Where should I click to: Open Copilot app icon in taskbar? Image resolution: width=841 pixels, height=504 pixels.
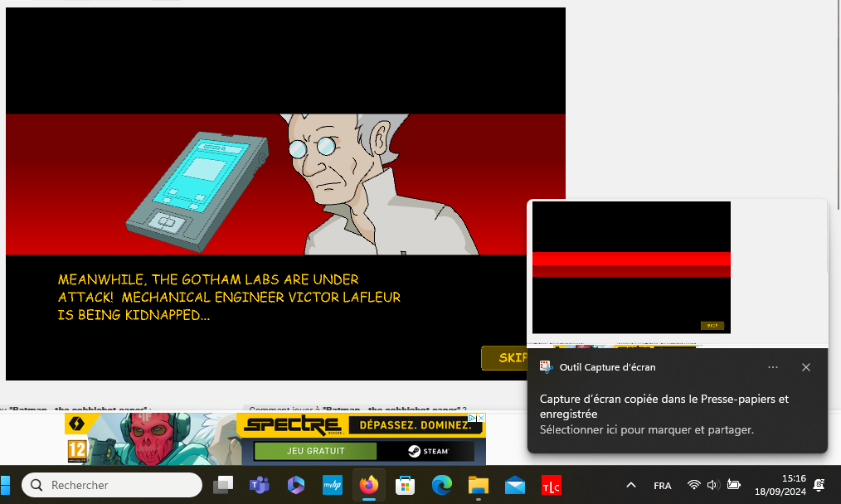point(296,485)
